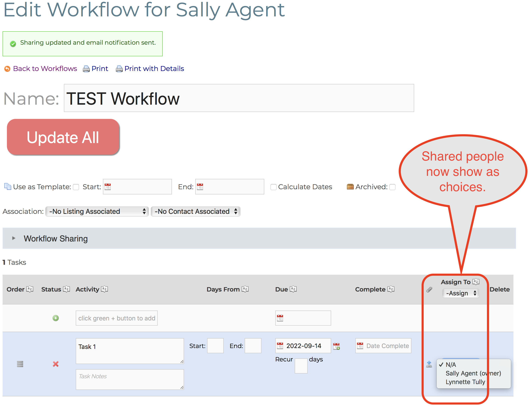Click the green plus add task icon
532x413 pixels.
pos(55,318)
